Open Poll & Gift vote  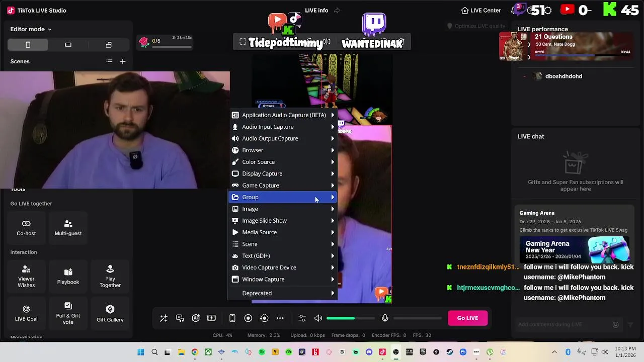tap(68, 314)
